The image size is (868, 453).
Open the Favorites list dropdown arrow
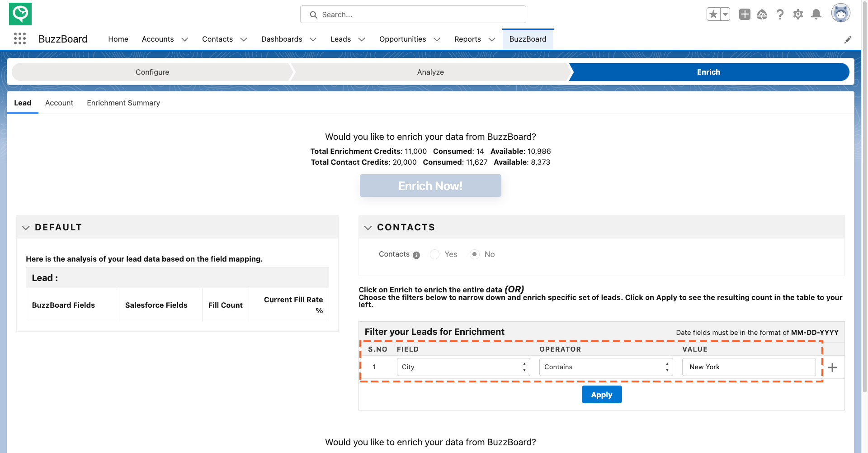pyautogui.click(x=725, y=14)
